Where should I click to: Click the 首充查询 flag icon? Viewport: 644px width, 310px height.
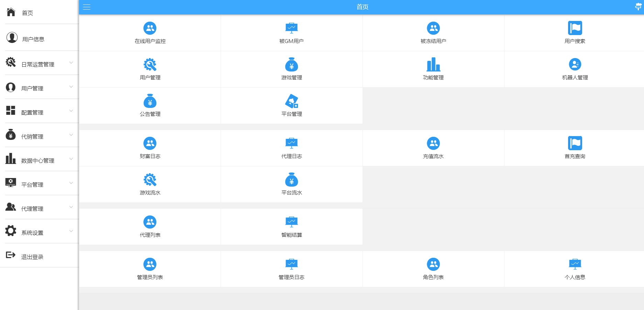tap(575, 143)
